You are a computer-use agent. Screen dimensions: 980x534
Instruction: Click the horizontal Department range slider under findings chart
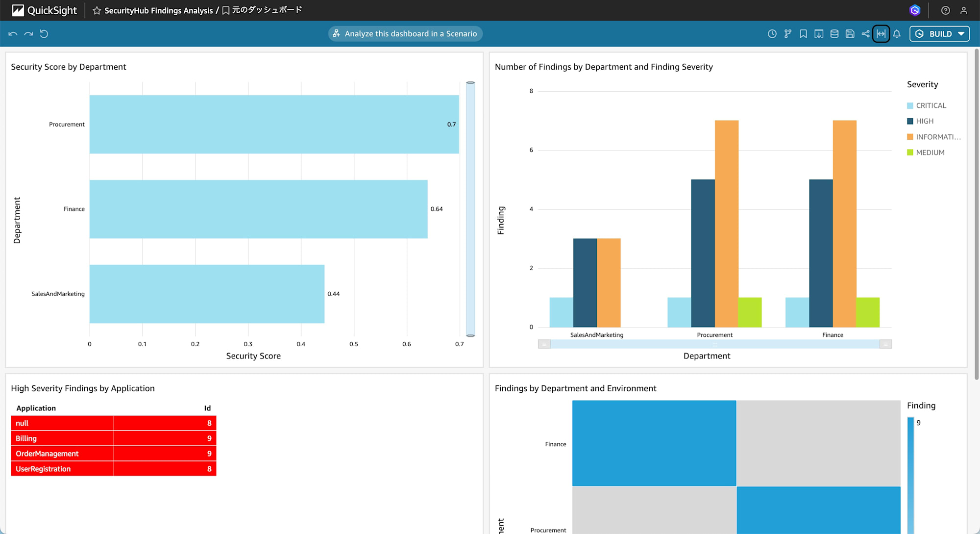click(x=714, y=344)
